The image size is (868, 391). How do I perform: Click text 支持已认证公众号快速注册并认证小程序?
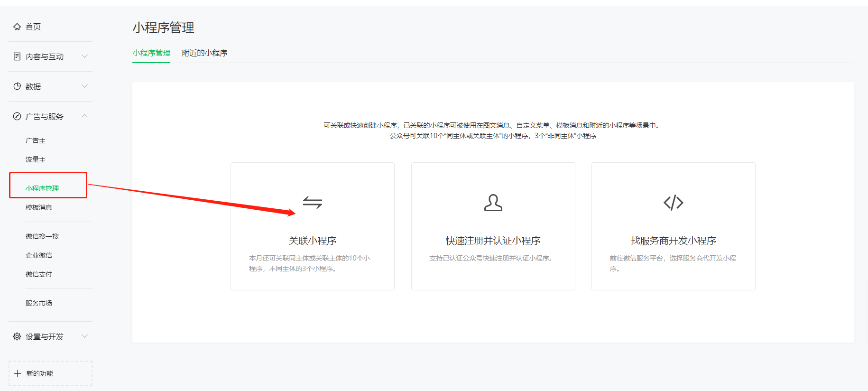(491, 258)
